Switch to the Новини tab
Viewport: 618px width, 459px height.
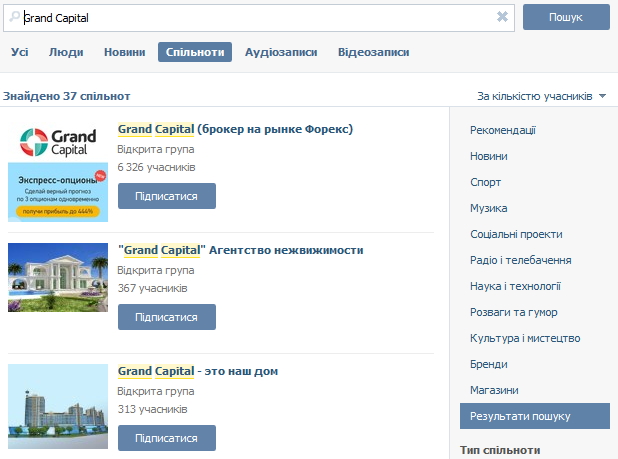125,52
